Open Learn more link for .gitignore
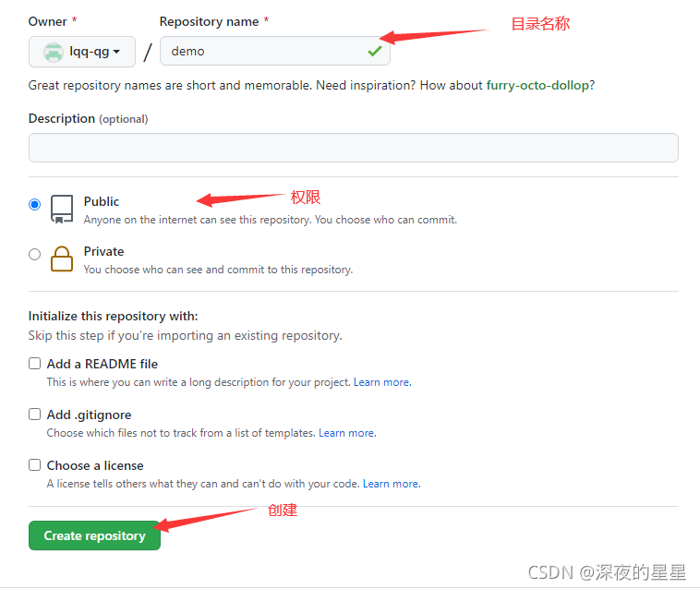This screenshot has height=589, width=700. tap(347, 433)
